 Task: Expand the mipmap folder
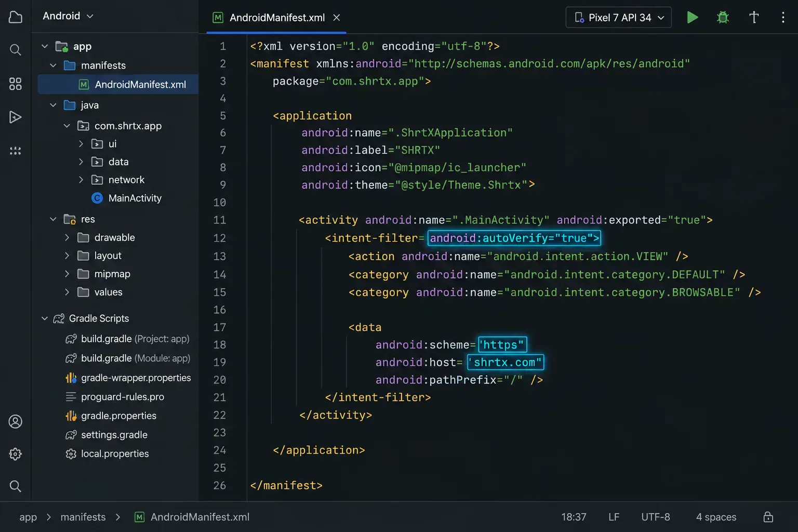coord(66,274)
